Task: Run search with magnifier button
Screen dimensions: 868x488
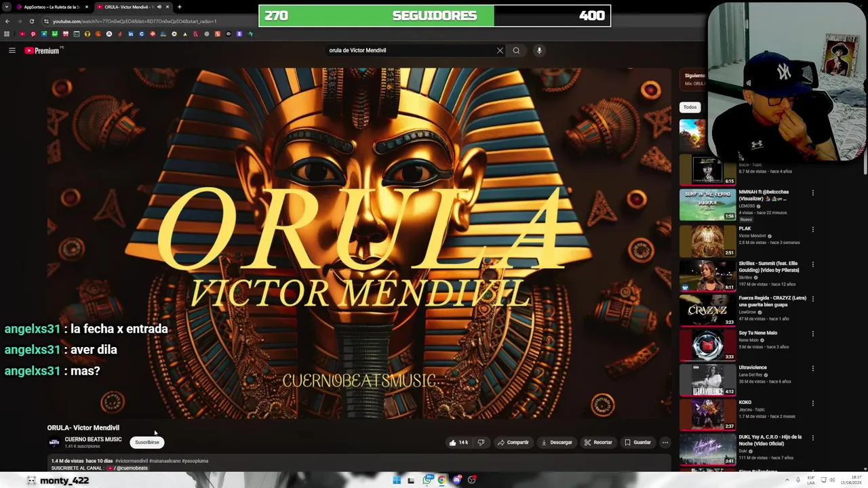Action: (516, 50)
